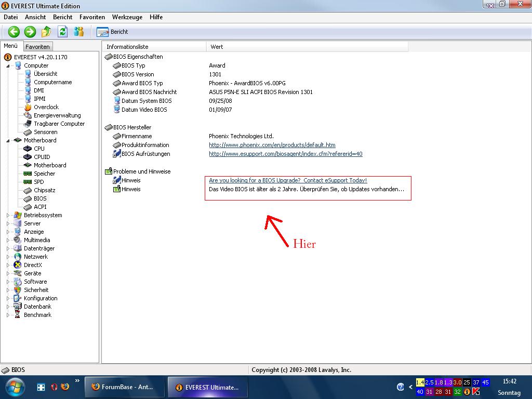Click the SPD memory icon
The width and height of the screenshot is (532, 399).
coord(28,182)
